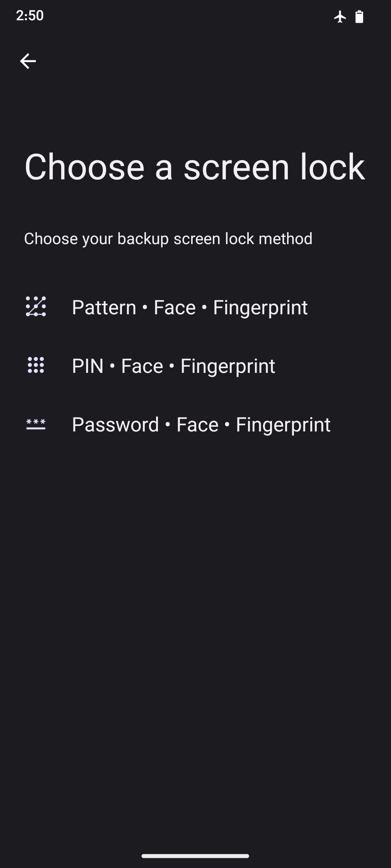
Task: Click the battery icon in status bar
Action: coord(359,17)
